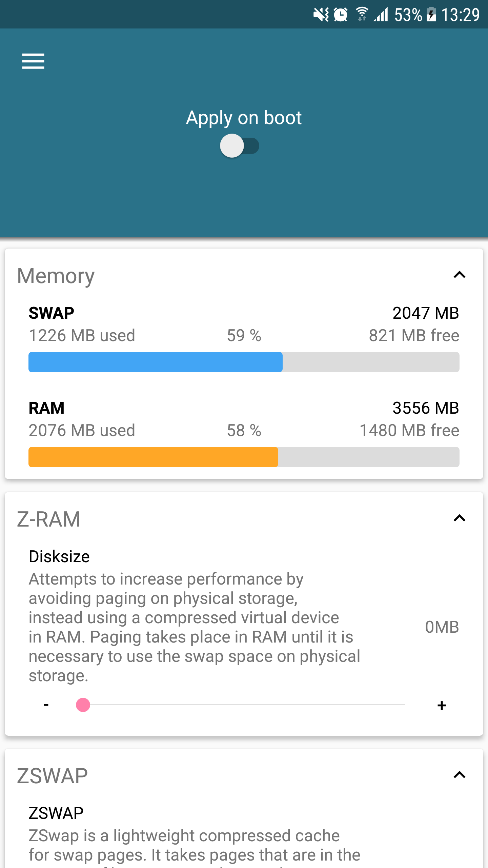Open the hamburger navigation menu

pos(33,61)
